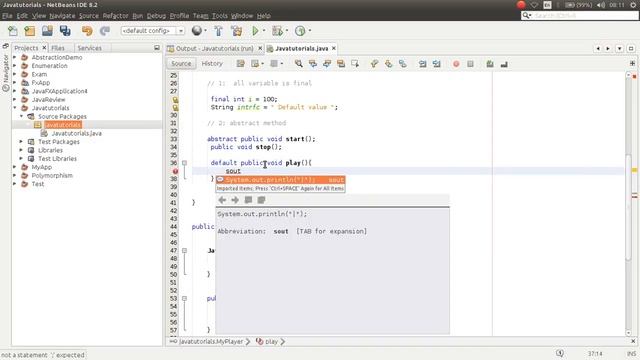Run the project with the green play icon
The width and height of the screenshot is (640, 360).
click(255, 31)
